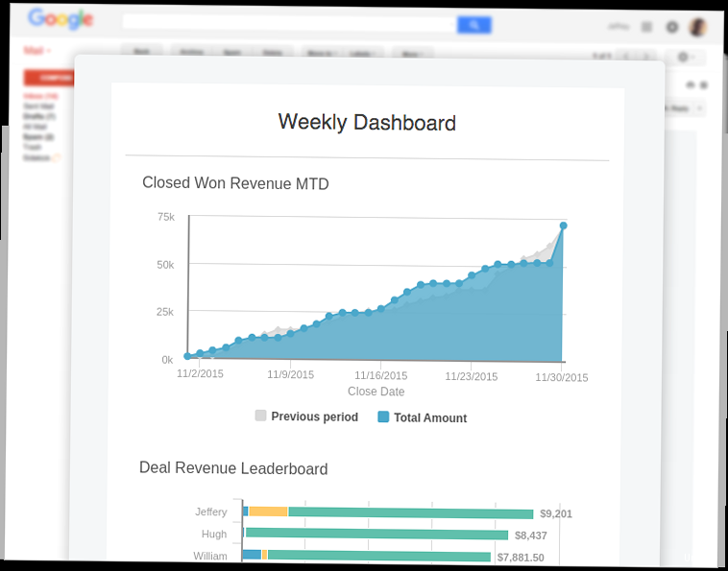Open the Sent Mail folder

(x=37, y=107)
